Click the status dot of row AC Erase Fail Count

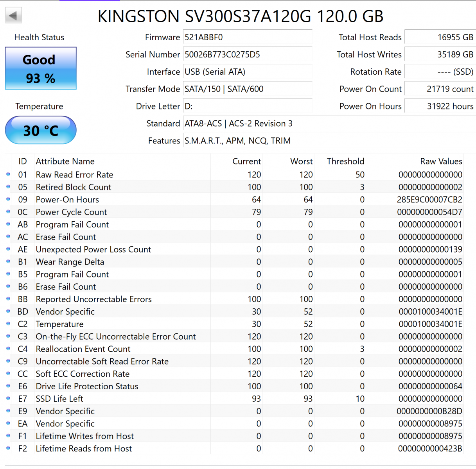[8, 237]
